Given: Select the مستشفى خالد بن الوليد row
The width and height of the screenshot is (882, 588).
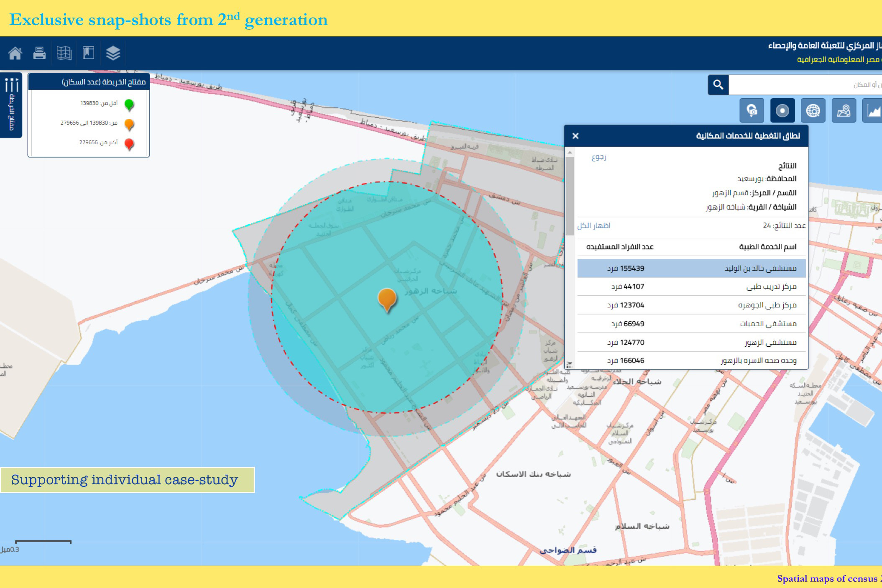Looking at the screenshot, I should click(691, 268).
